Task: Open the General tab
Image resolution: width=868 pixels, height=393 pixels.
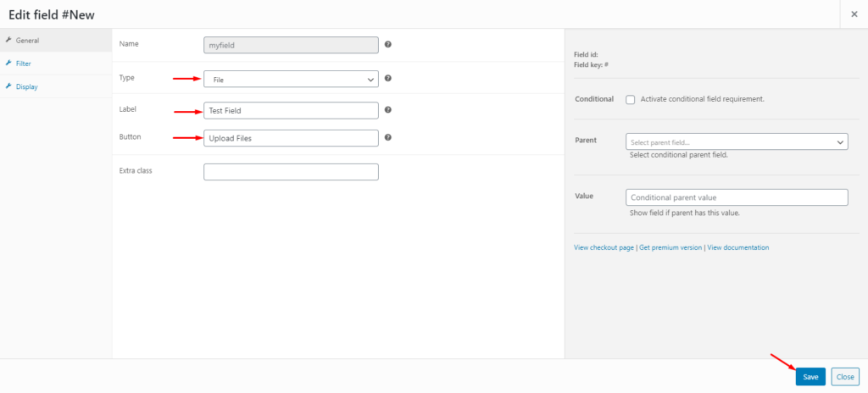Action: coord(27,40)
